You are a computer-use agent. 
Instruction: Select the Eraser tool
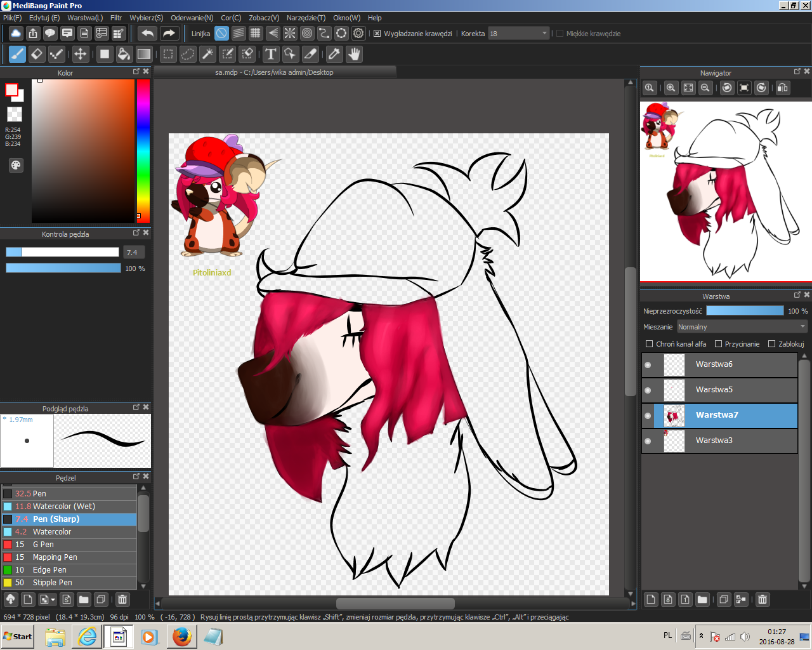tap(37, 54)
